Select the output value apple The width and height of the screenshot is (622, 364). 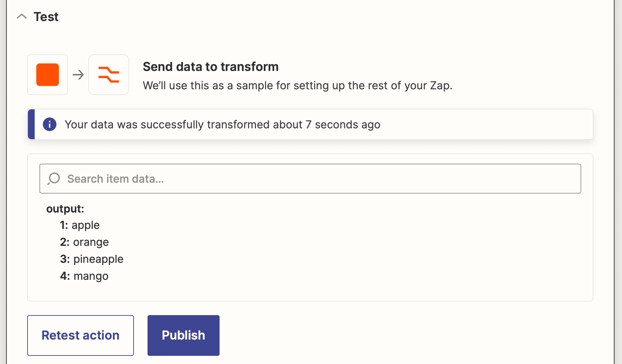[86, 225]
